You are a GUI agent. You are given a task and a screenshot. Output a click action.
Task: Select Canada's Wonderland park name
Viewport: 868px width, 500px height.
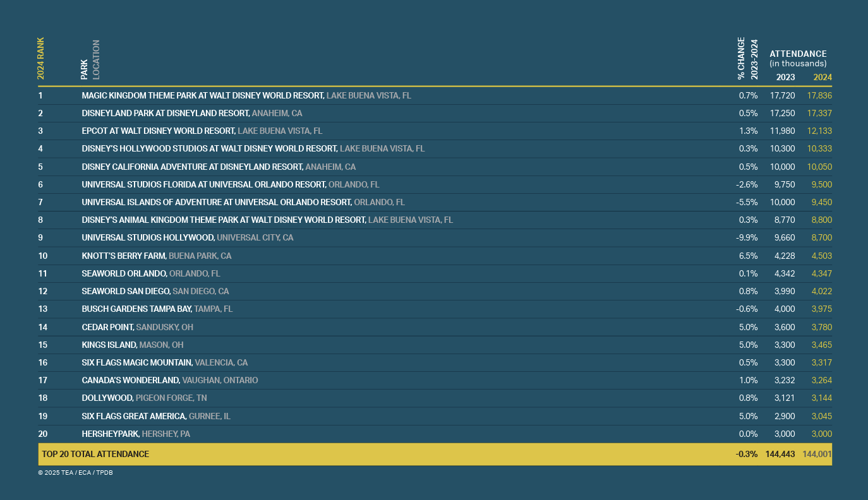131,381
